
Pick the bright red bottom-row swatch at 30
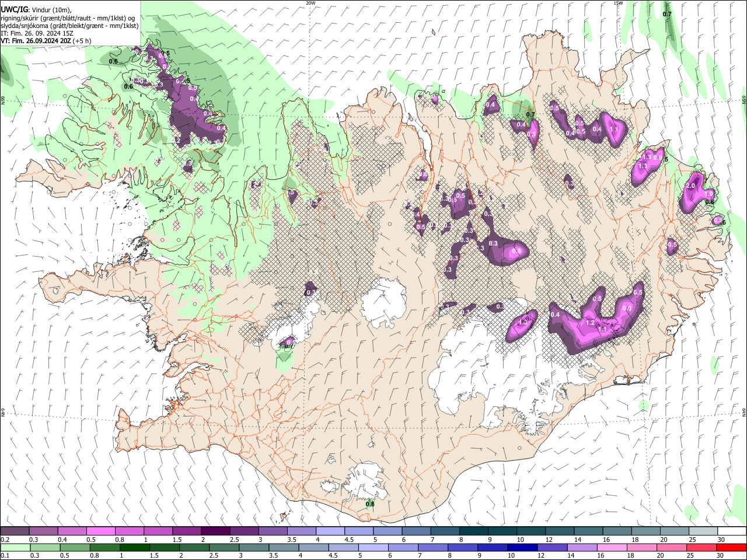pos(731,547)
